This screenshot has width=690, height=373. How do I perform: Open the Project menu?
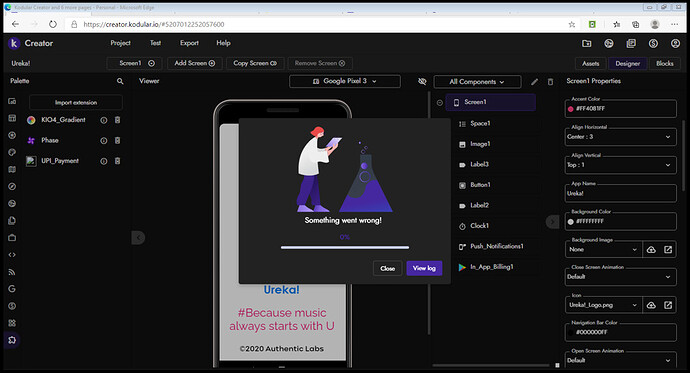coord(120,43)
